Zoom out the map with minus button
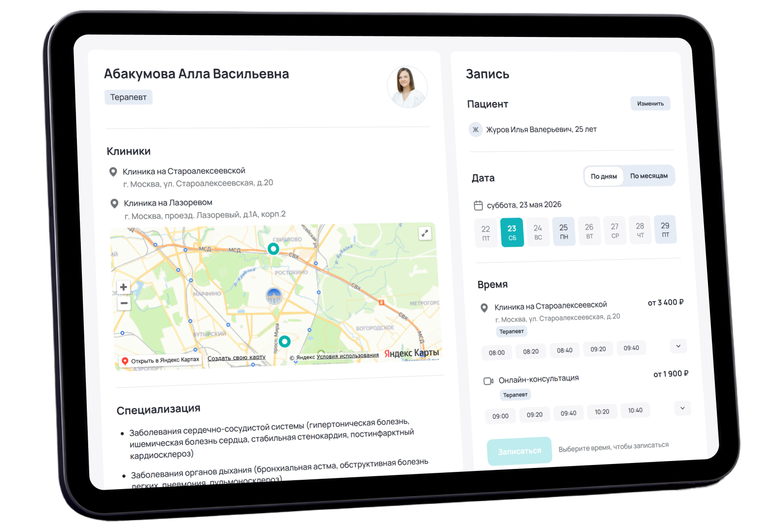 click(124, 303)
